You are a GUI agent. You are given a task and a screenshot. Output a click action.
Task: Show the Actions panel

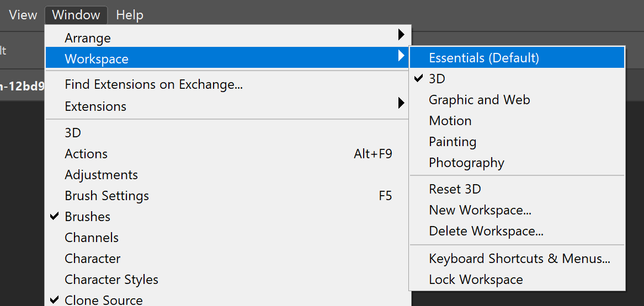(86, 154)
